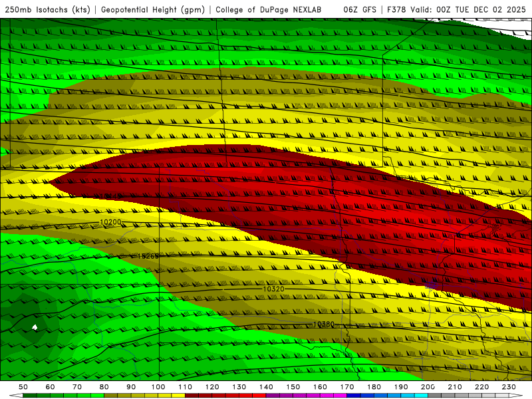The image size is (532, 399).
Task: Click the right arrow end of the color bar
Action: tap(516, 396)
